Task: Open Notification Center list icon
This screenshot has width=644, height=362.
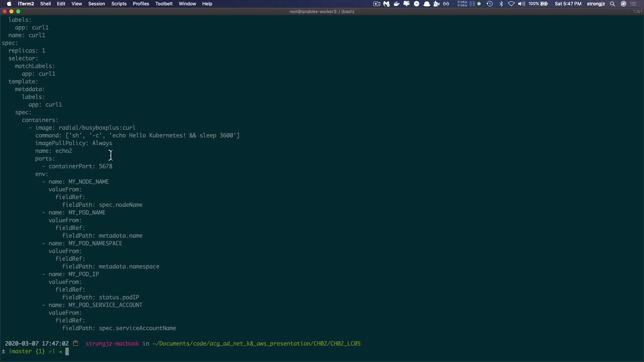Action: point(633,4)
